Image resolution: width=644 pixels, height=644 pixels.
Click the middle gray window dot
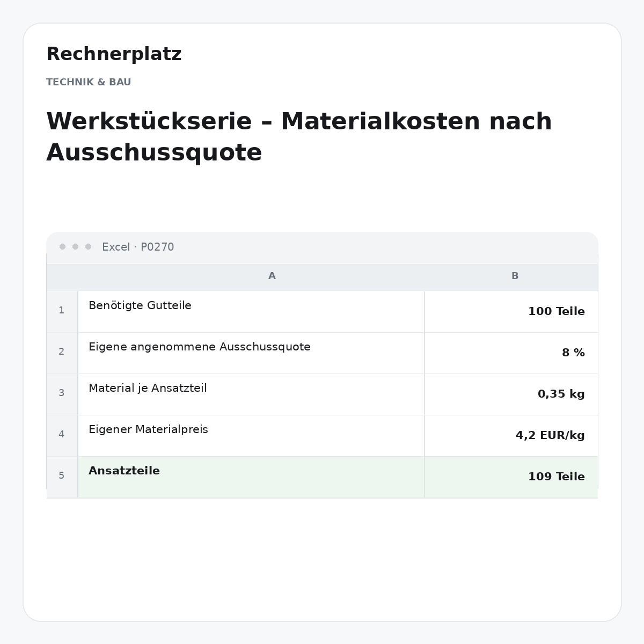point(75,247)
